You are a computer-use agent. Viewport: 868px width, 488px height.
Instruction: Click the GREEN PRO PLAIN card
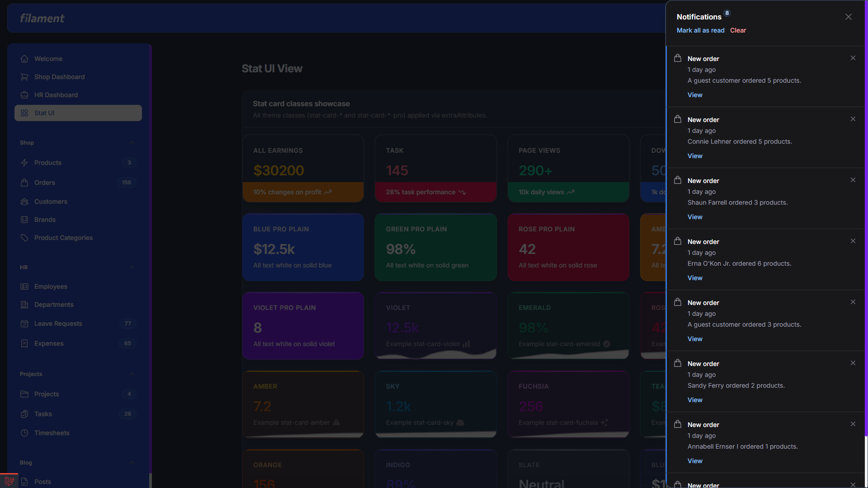point(436,247)
